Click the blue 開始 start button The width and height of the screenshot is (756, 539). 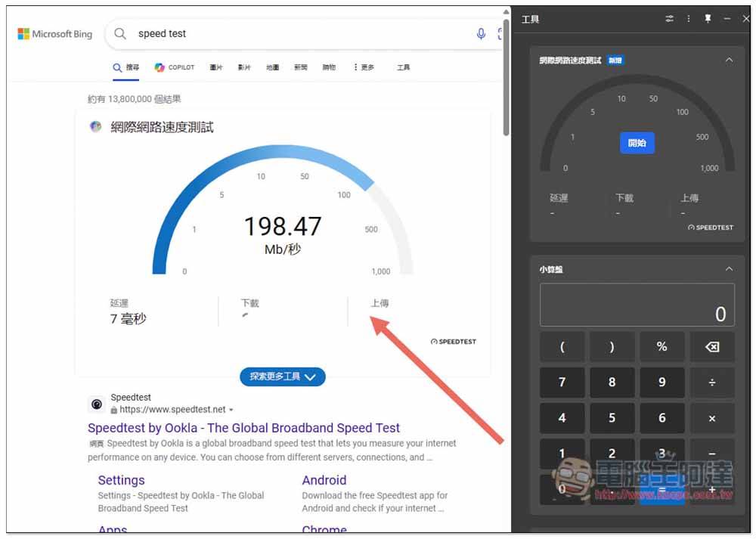[637, 143]
